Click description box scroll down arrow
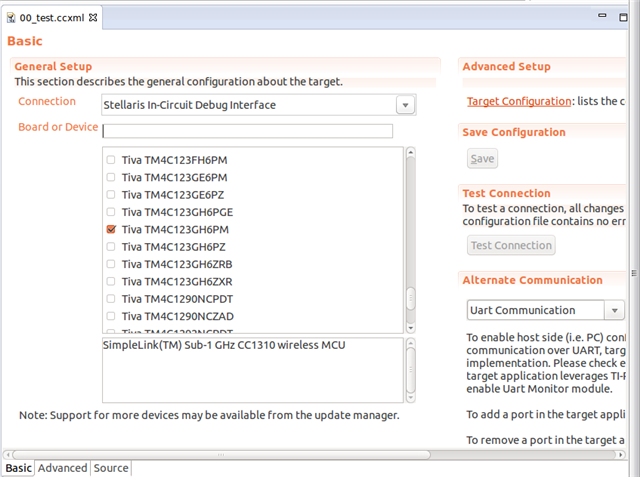 click(411, 397)
